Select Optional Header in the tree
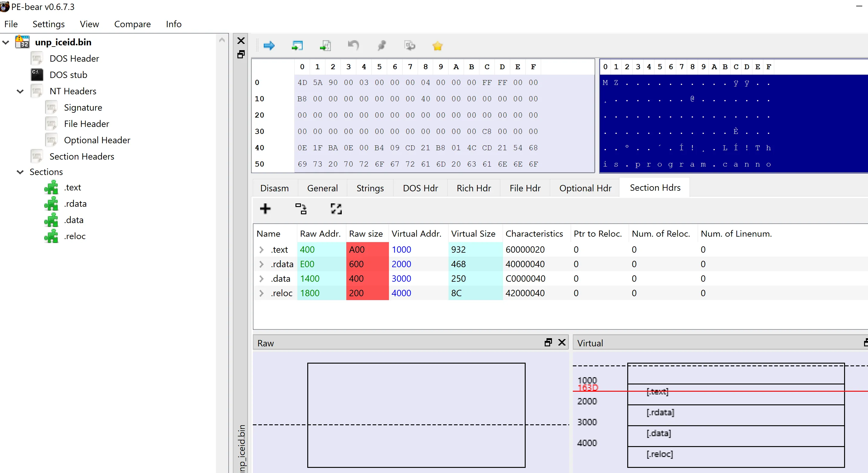 click(97, 140)
